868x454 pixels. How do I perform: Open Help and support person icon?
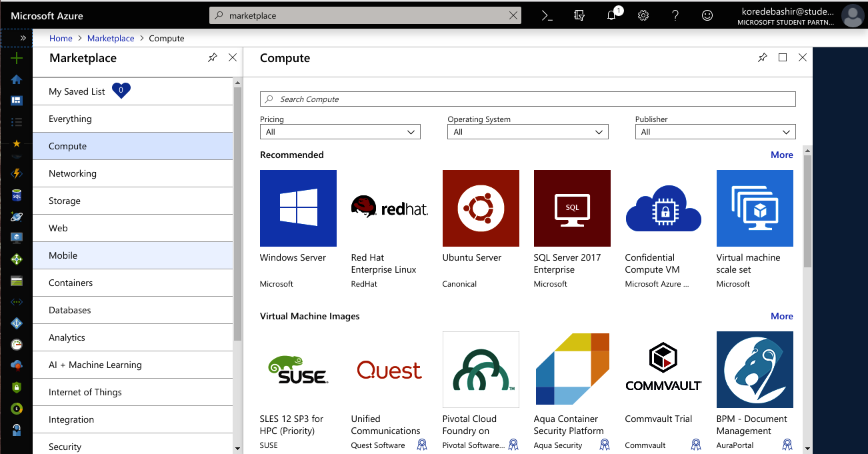pyautogui.click(x=17, y=430)
